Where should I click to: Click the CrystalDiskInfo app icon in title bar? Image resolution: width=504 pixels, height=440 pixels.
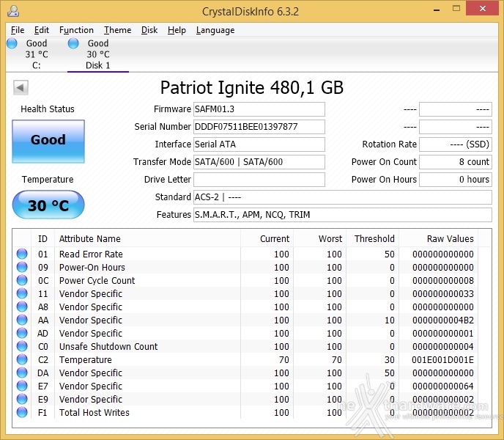(x=13, y=11)
